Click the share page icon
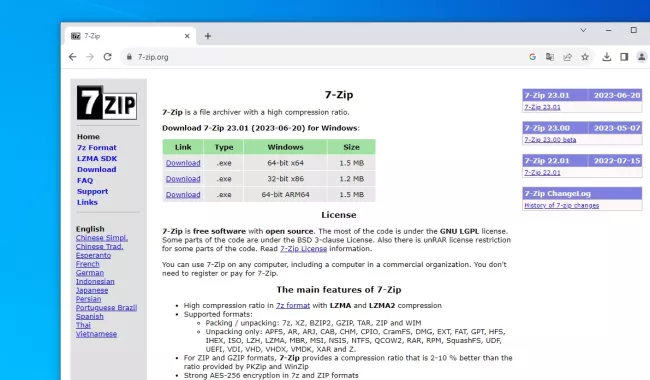 click(567, 57)
